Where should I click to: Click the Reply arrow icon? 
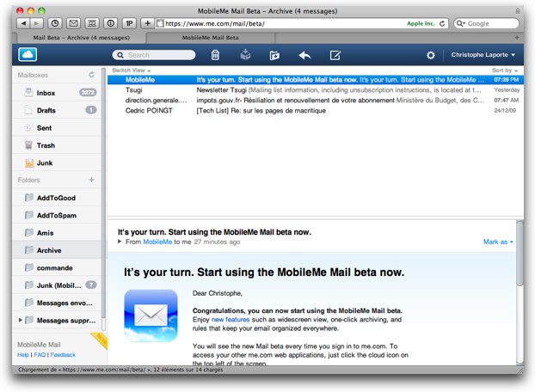pyautogui.click(x=304, y=55)
